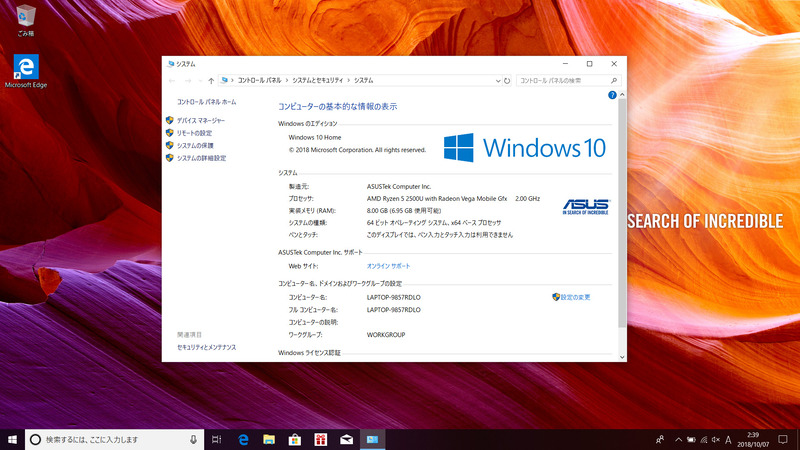Screen dimensions: 800x450
Task: Expand the breadcrumb arrow after the address bar computer icon
Action: click(x=232, y=81)
